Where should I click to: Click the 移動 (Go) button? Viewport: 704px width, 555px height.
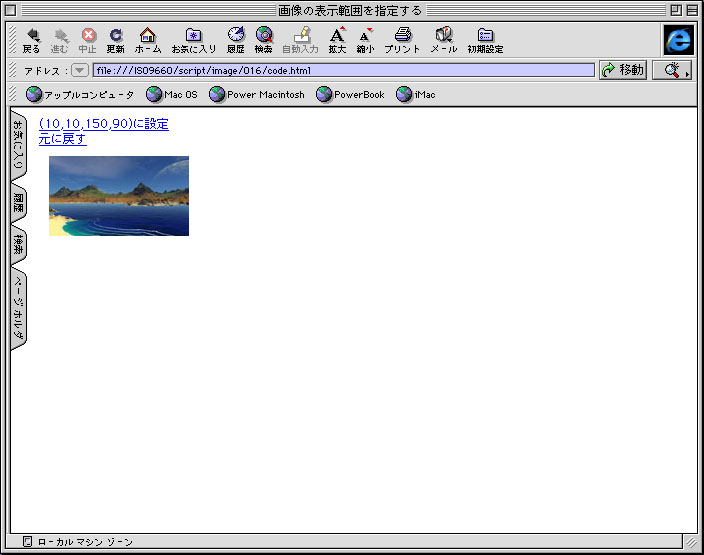[623, 70]
